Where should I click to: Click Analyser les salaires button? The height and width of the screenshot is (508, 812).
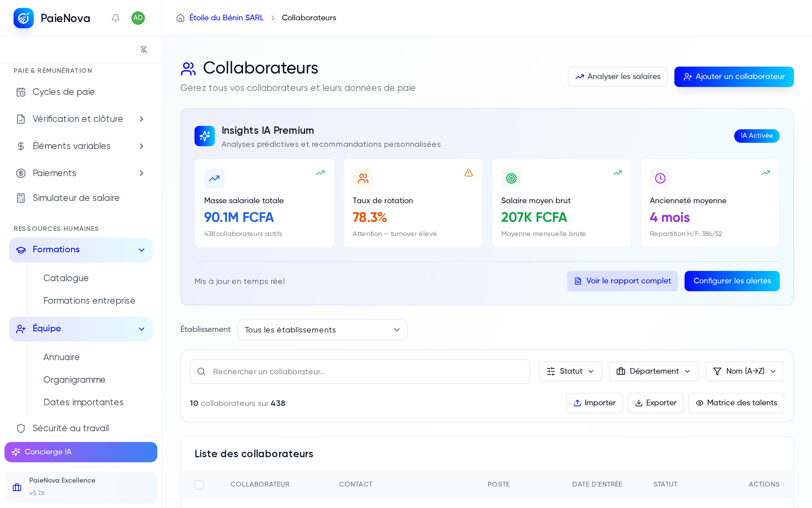(x=617, y=76)
